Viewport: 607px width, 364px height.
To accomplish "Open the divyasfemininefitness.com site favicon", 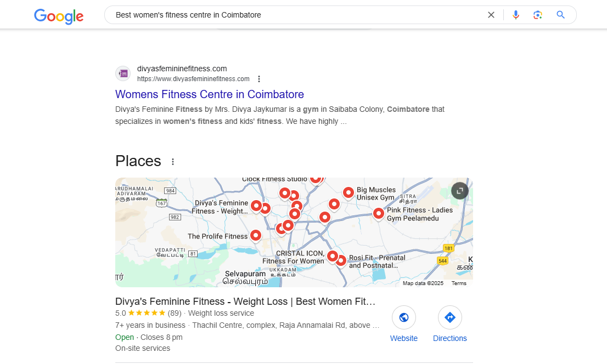I will [x=123, y=73].
